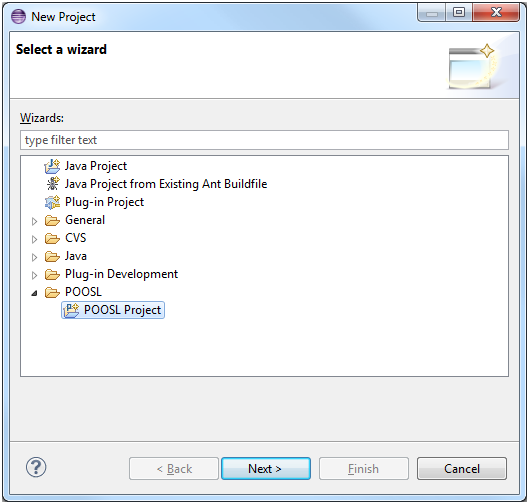Click the POOSL Project wizard icon
The width and height of the screenshot is (529, 504).
(71, 310)
